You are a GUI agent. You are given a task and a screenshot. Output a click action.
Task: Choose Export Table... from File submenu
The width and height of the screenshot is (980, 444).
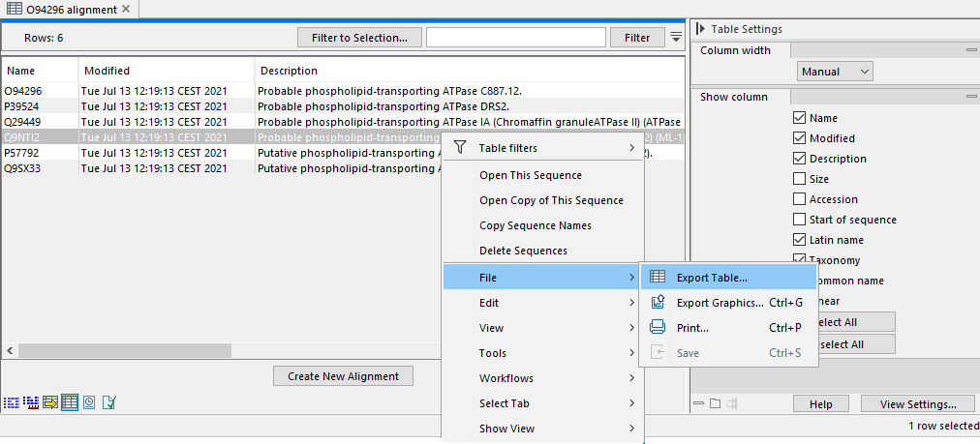point(729,278)
